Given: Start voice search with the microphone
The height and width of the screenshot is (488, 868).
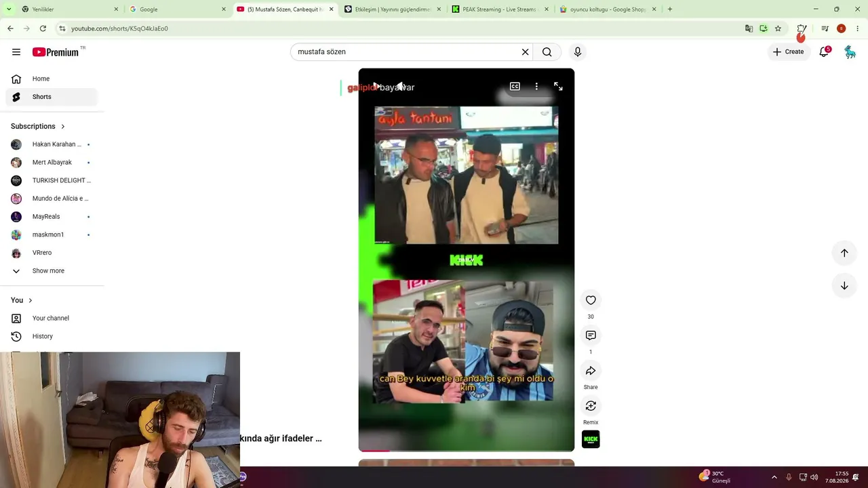Looking at the screenshot, I should tap(578, 52).
